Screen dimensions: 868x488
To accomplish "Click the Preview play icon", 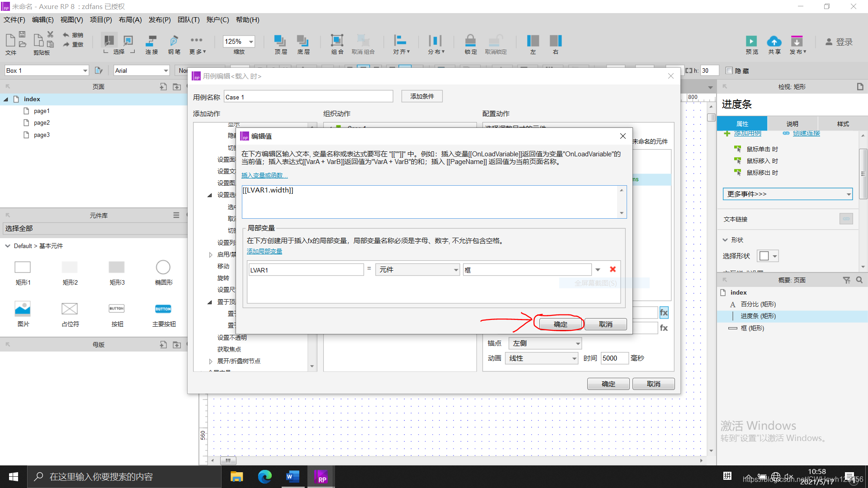I will pyautogui.click(x=751, y=41).
